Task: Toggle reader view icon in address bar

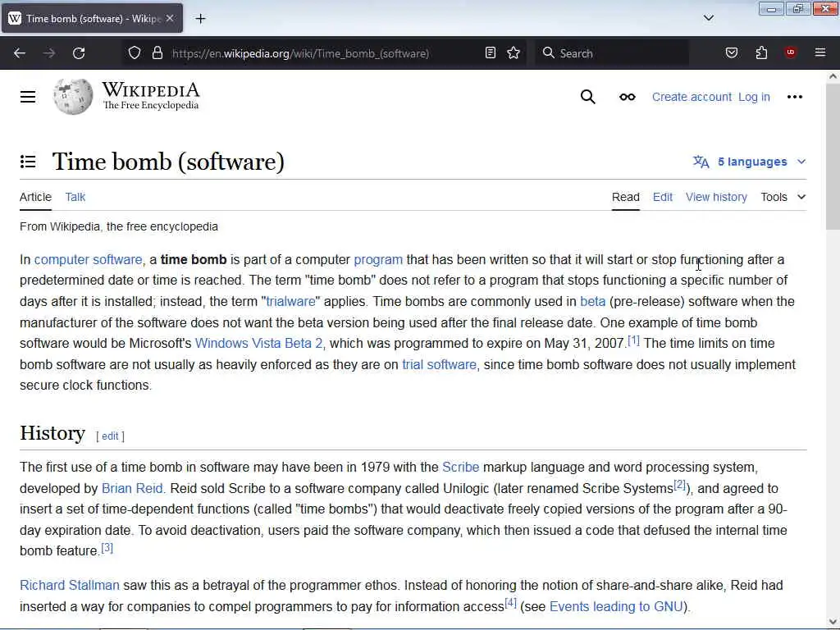Action: [x=491, y=52]
